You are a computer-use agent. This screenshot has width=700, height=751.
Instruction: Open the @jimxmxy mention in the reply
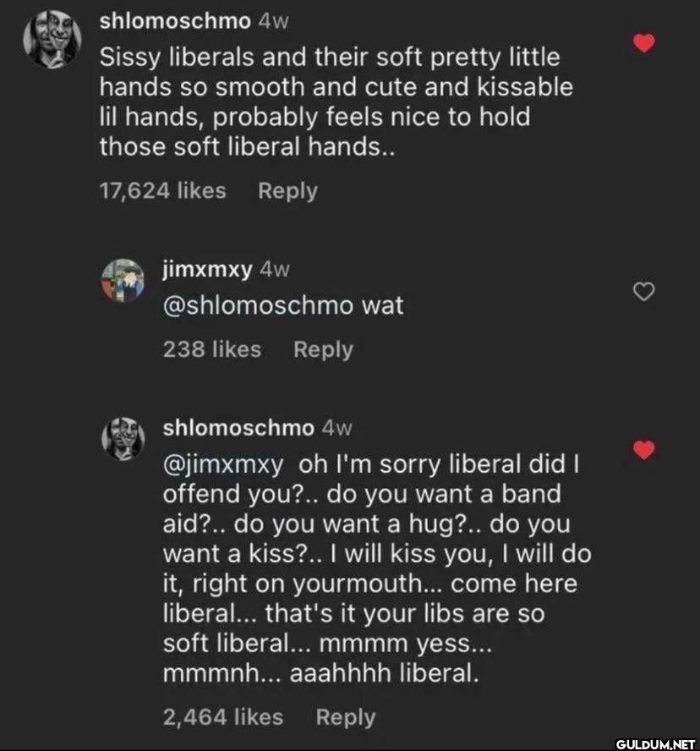tap(223, 465)
